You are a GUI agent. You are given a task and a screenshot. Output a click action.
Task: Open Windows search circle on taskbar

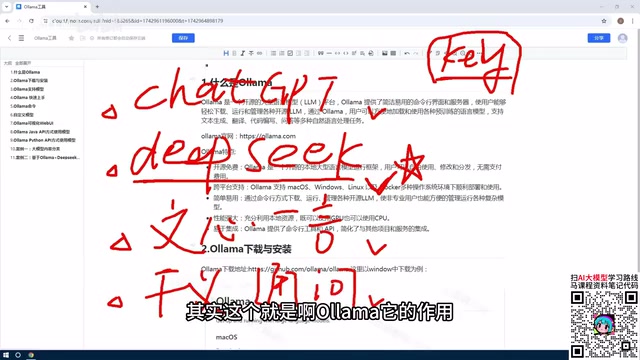click(18, 355)
